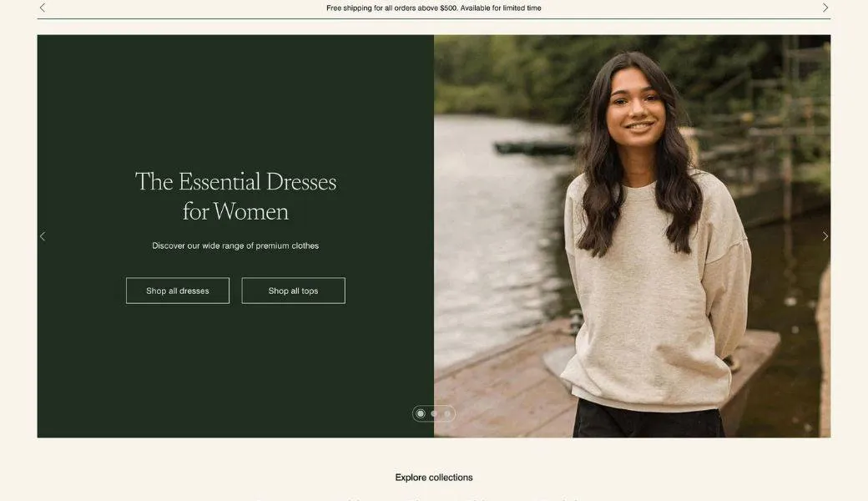The width and height of the screenshot is (868, 501).
Task: Show previous hero slide with left arrow
Action: (x=43, y=236)
